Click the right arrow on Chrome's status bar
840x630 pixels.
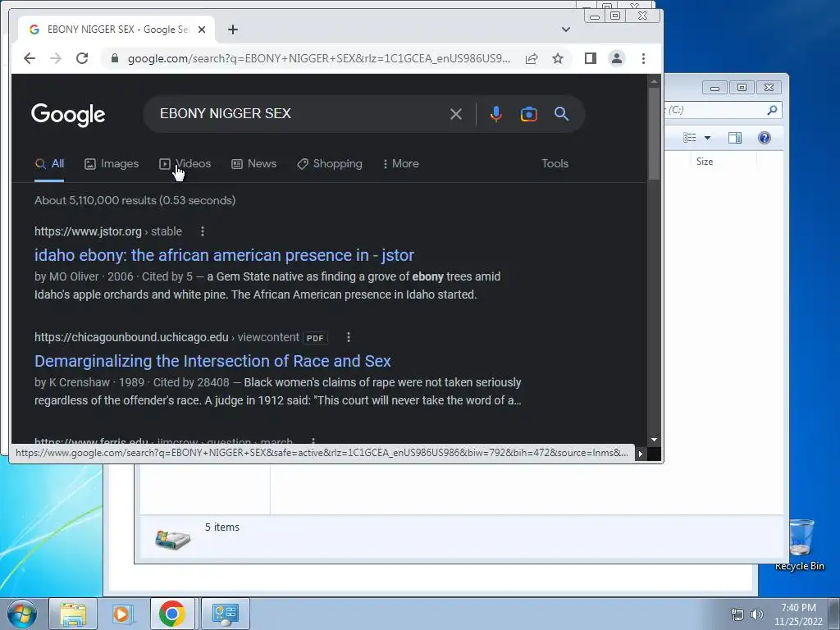pyautogui.click(x=640, y=454)
